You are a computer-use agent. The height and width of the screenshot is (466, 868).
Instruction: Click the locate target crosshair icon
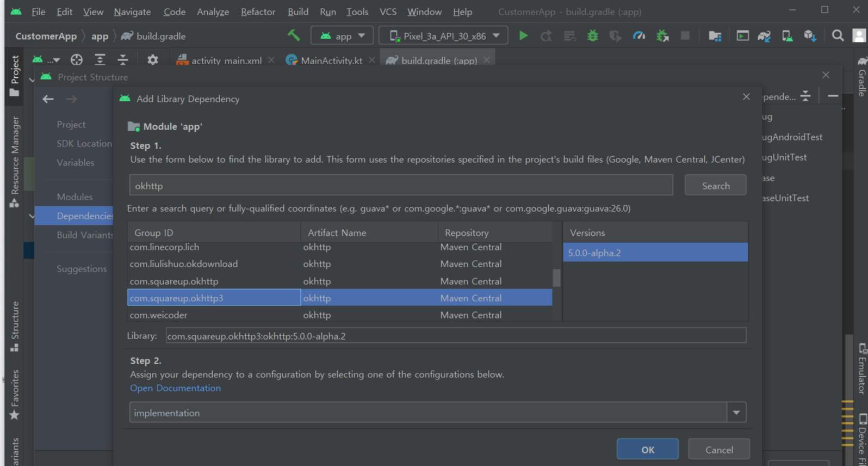[77, 60]
